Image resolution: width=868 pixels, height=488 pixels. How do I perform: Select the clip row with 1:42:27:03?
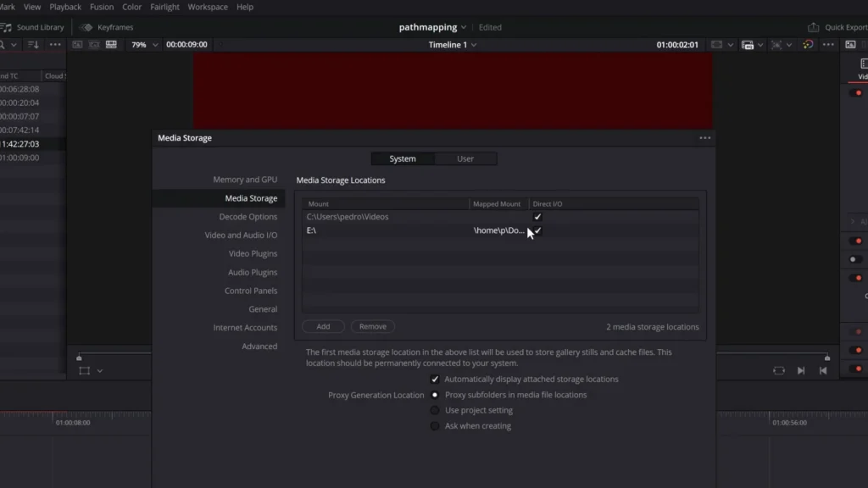pos(33,144)
